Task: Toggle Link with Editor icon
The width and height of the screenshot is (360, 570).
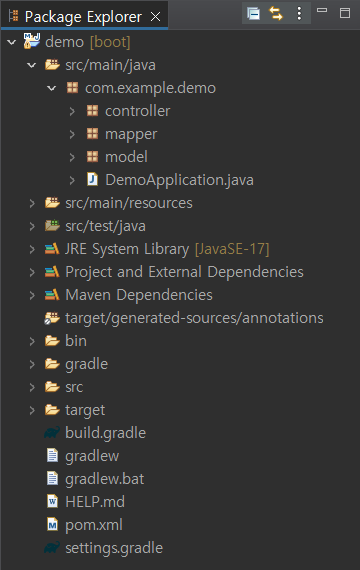Action: click(x=276, y=14)
